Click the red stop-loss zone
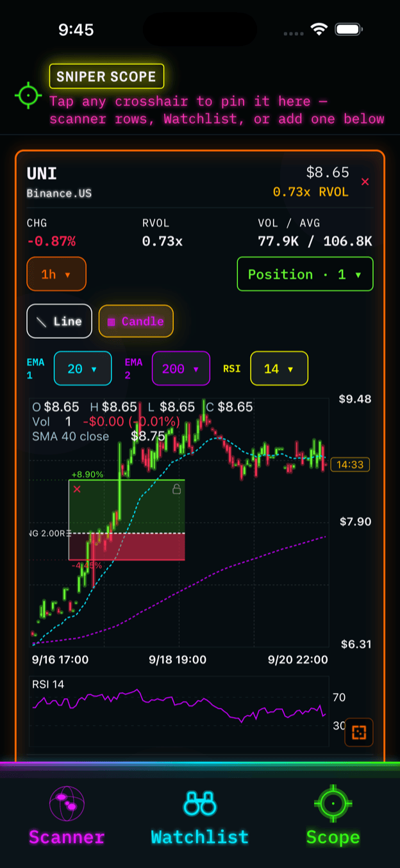This screenshot has height=868, width=400. (x=126, y=547)
